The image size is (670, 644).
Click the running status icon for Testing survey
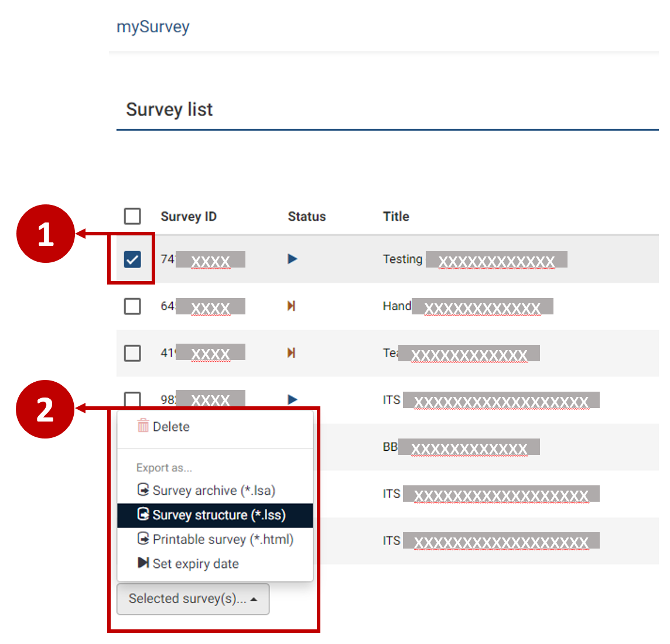pyautogui.click(x=292, y=259)
